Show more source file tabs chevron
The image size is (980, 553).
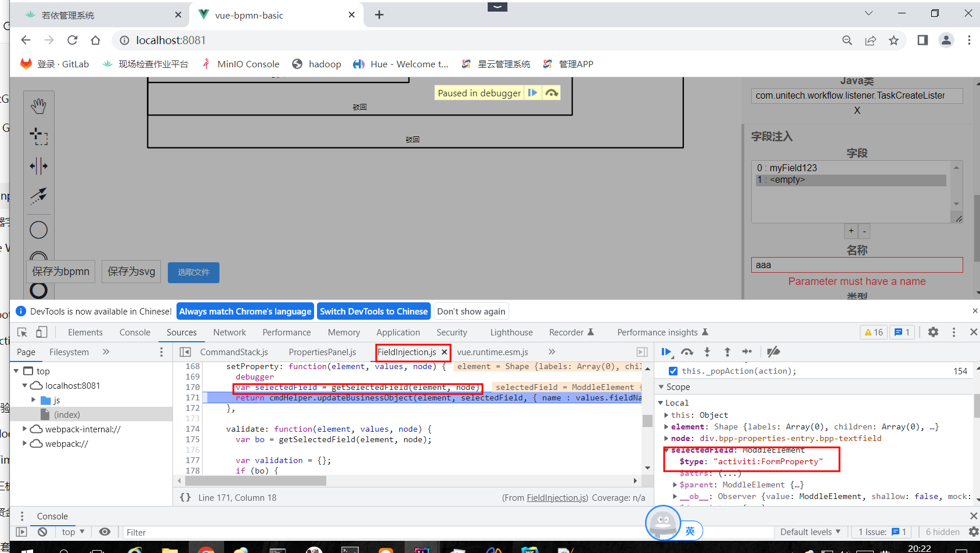552,352
